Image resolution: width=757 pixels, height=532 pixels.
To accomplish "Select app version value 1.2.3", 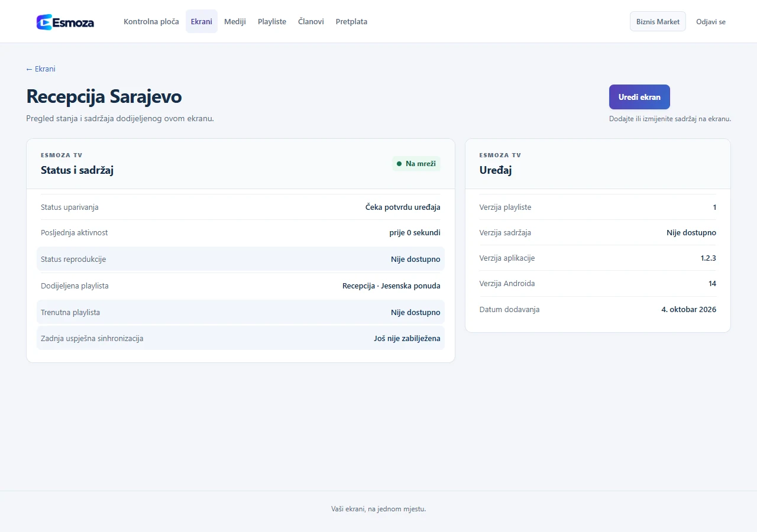I will point(708,258).
